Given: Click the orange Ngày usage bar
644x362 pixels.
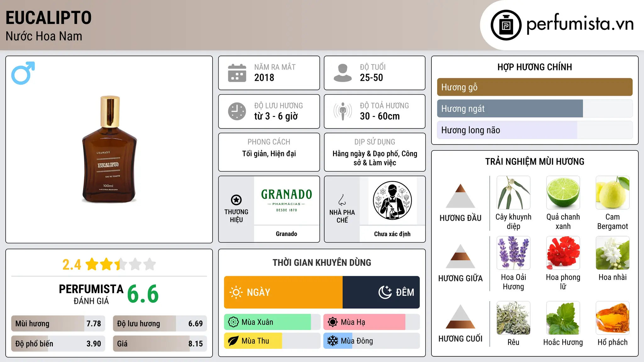Looking at the screenshot, I should 283,292.
